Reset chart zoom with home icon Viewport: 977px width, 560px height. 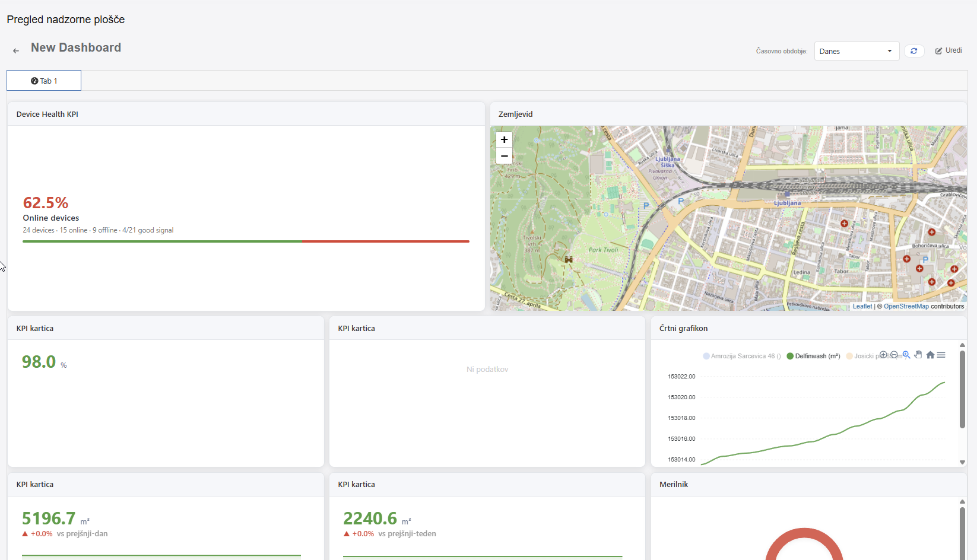coord(930,355)
